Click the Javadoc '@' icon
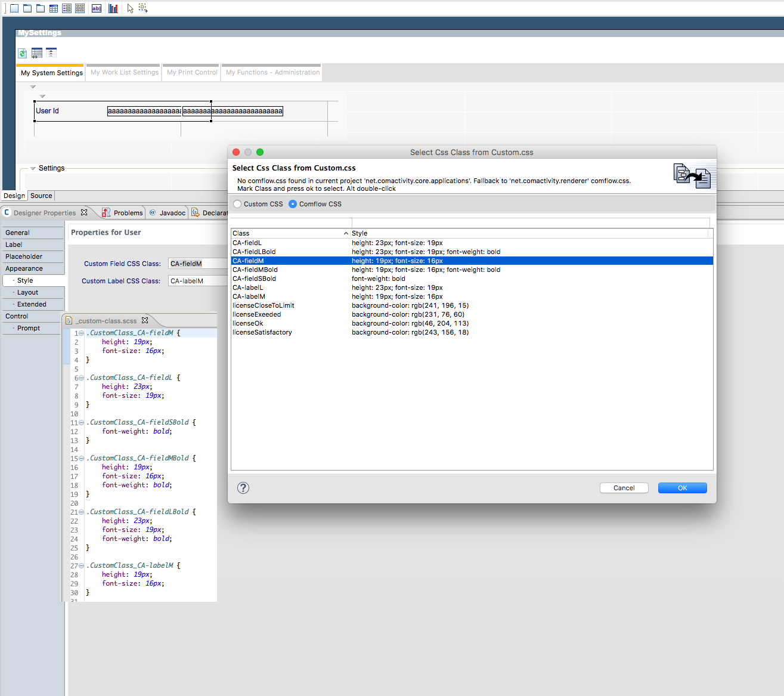 click(x=153, y=212)
